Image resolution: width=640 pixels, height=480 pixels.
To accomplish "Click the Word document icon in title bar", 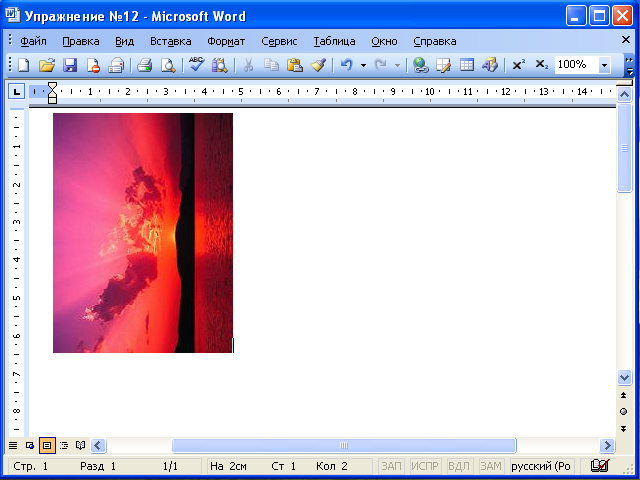I will pyautogui.click(x=12, y=16).
